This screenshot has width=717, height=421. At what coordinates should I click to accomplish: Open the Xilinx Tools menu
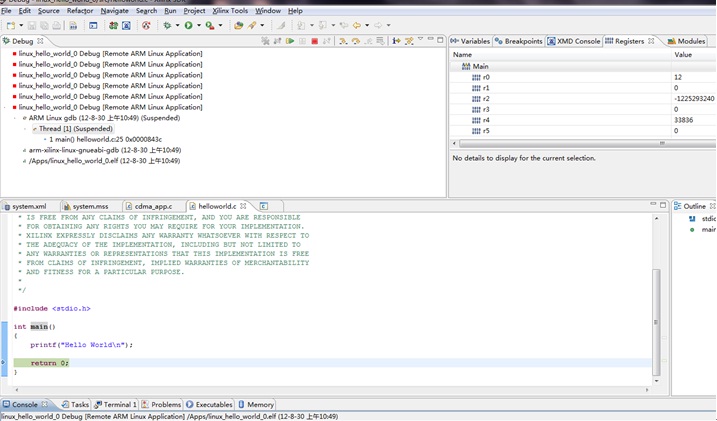pyautogui.click(x=230, y=11)
